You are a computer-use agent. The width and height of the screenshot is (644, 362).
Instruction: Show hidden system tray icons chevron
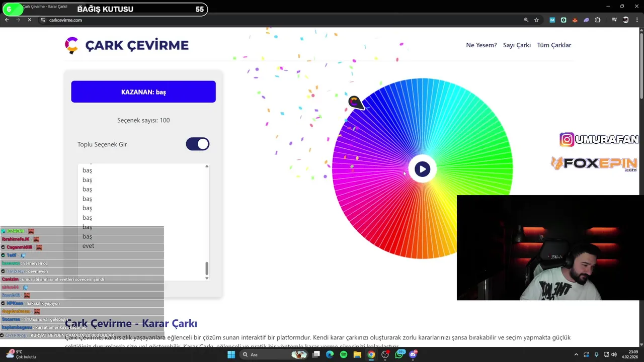[x=576, y=354]
